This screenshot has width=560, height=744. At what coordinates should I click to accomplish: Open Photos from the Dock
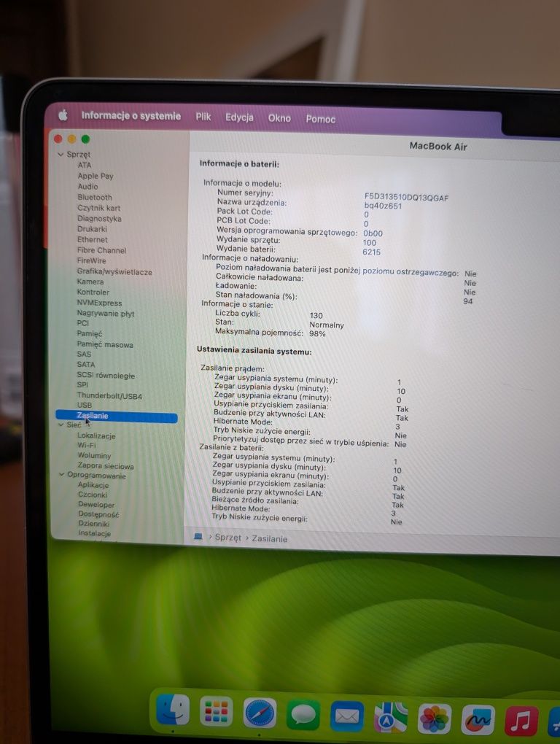point(434,719)
